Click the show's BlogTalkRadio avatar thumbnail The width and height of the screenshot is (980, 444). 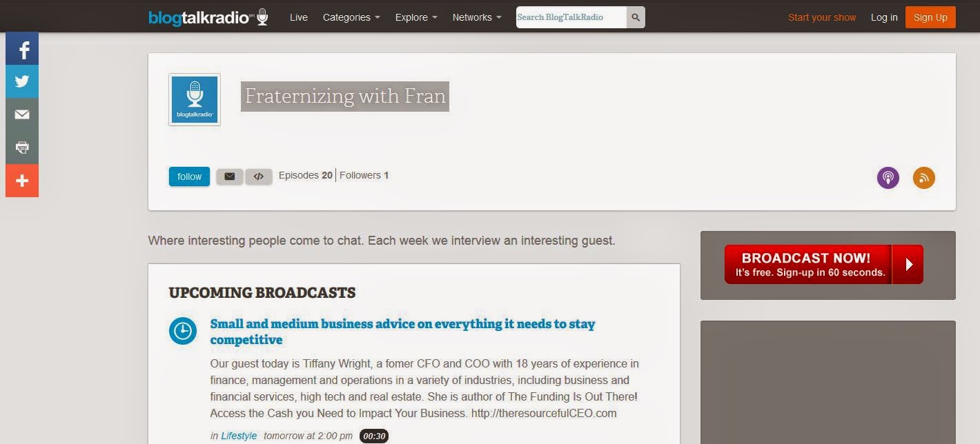pyautogui.click(x=195, y=100)
